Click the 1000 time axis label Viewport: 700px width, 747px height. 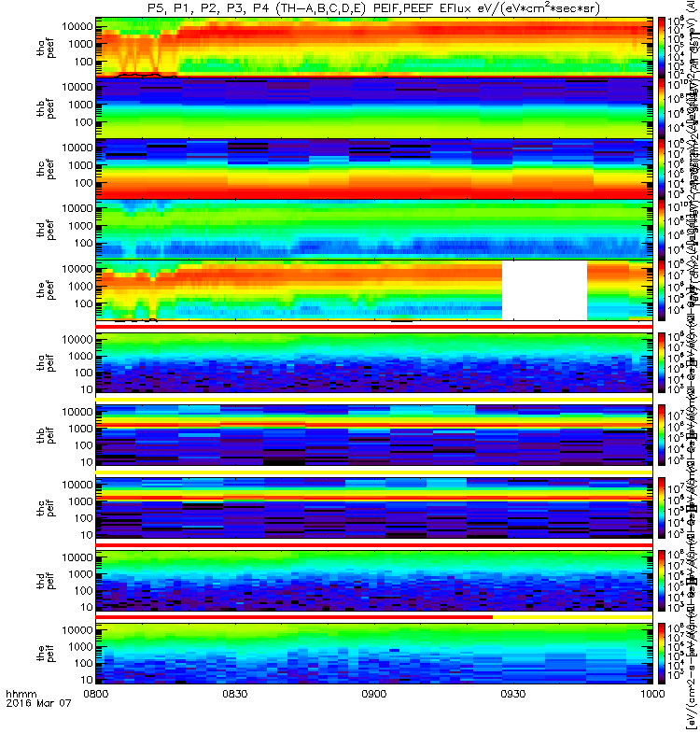[651, 694]
